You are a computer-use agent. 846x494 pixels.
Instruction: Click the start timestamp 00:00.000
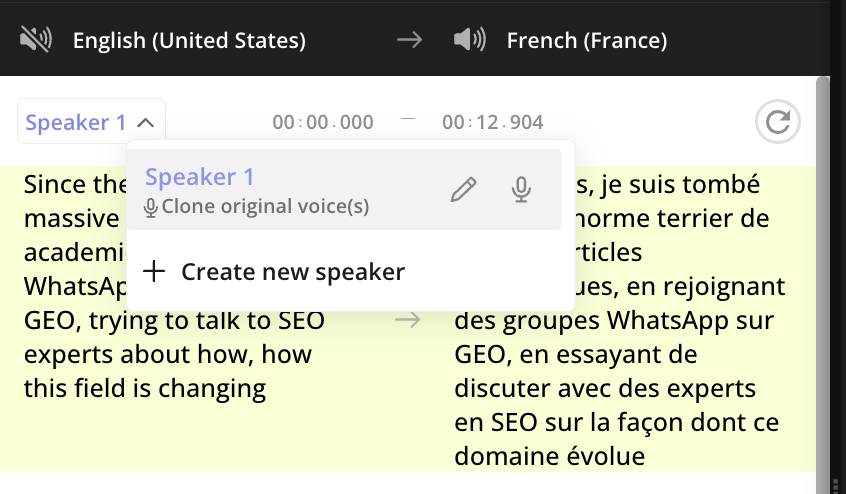coord(323,123)
